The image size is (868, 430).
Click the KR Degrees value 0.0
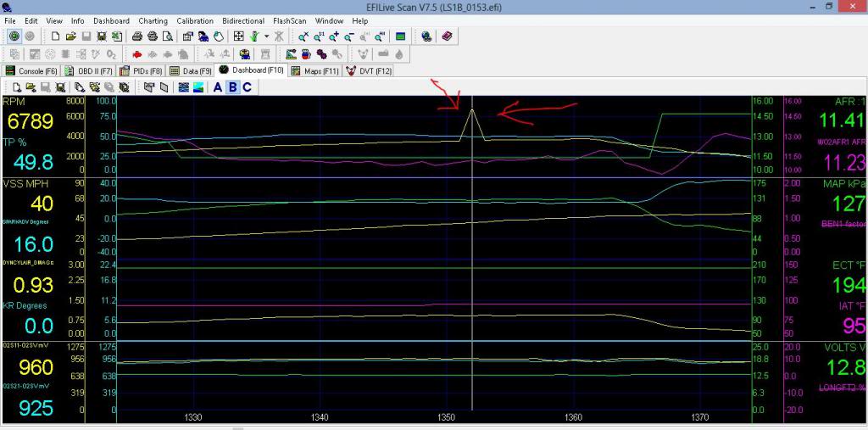[37, 326]
